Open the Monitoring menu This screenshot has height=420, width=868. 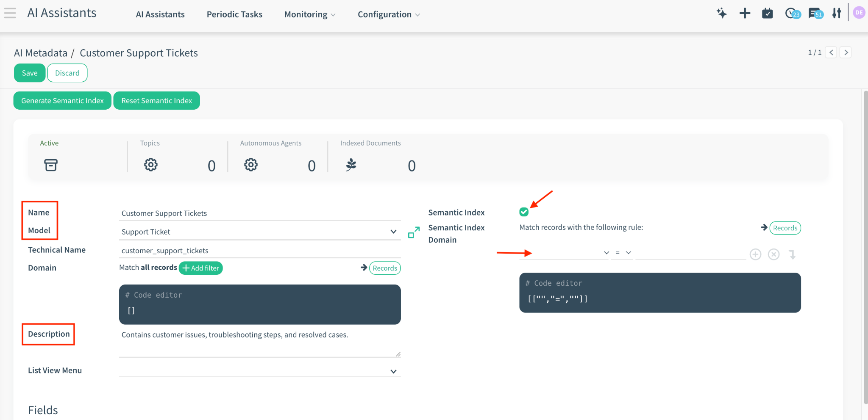click(x=309, y=14)
